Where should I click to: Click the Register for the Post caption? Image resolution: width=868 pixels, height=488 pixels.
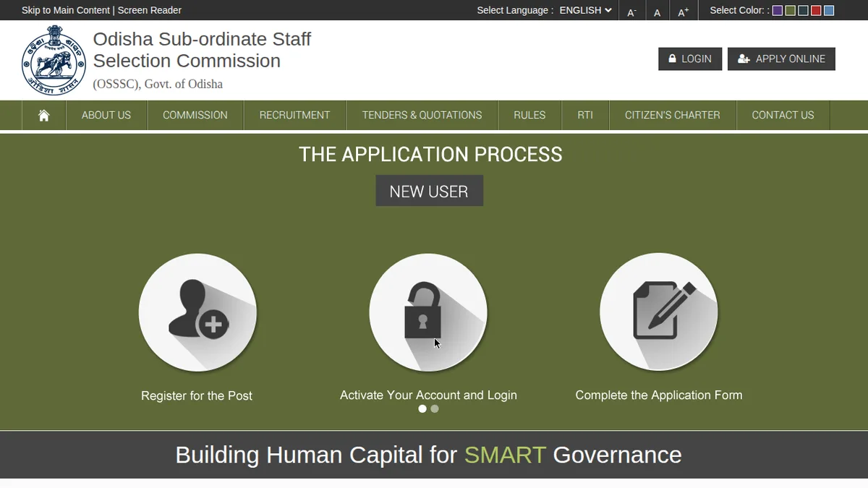point(197,396)
